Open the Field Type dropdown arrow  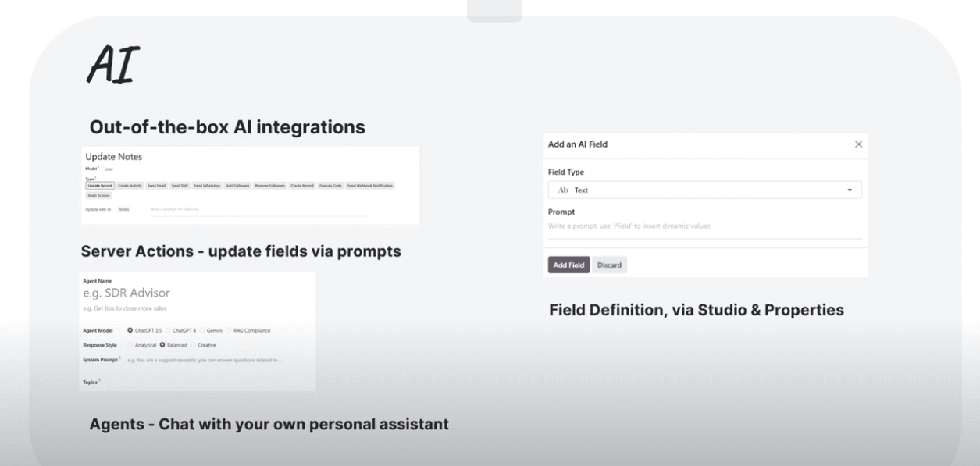(850, 190)
